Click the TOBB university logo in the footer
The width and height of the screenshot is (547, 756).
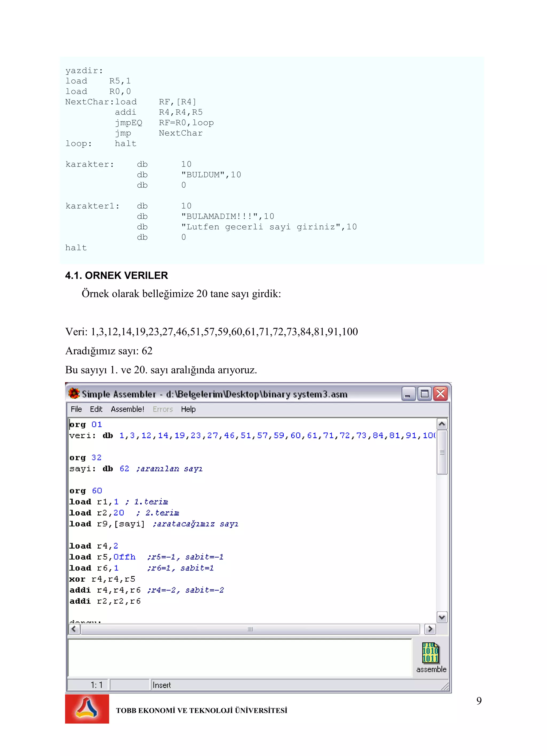(87, 709)
